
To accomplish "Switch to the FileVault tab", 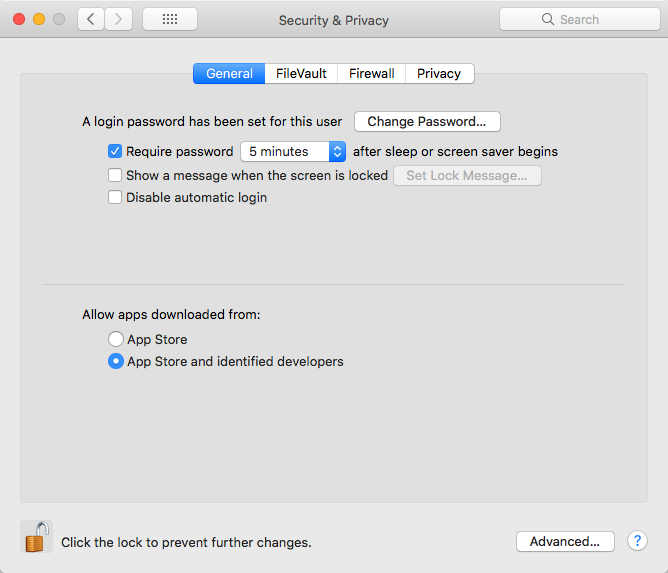I will click(301, 74).
